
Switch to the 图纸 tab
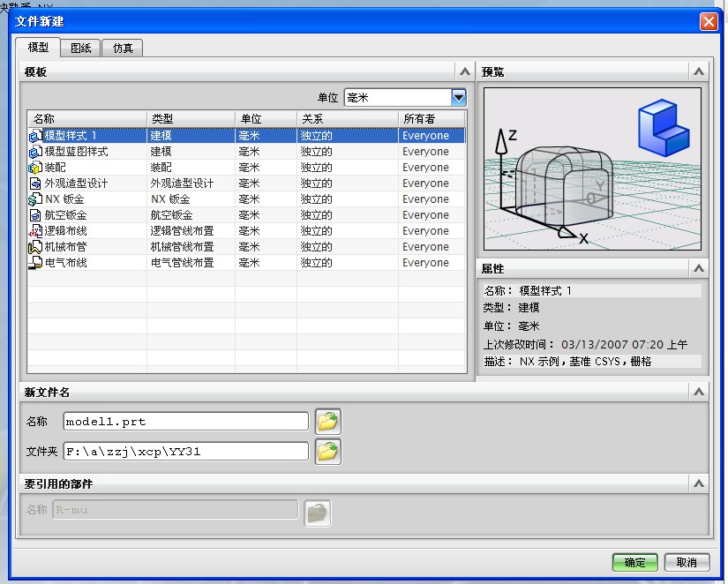tap(81, 49)
